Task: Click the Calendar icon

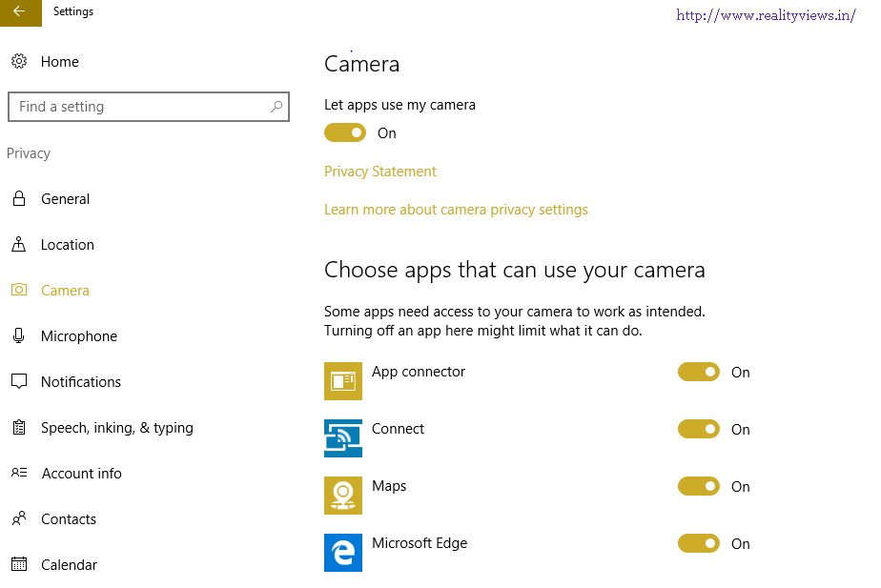Action: [20, 564]
